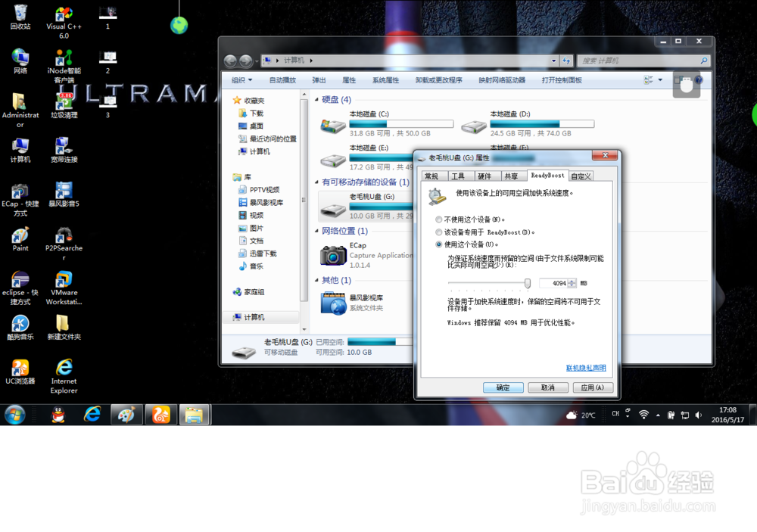
Task: Click 卸载或更改程序 toolbar button
Action: click(439, 80)
